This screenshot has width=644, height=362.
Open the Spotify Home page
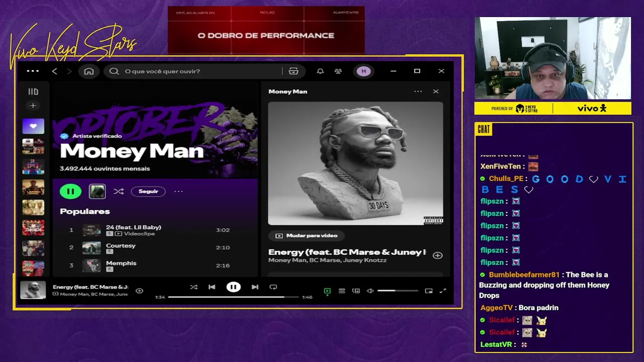[x=89, y=71]
